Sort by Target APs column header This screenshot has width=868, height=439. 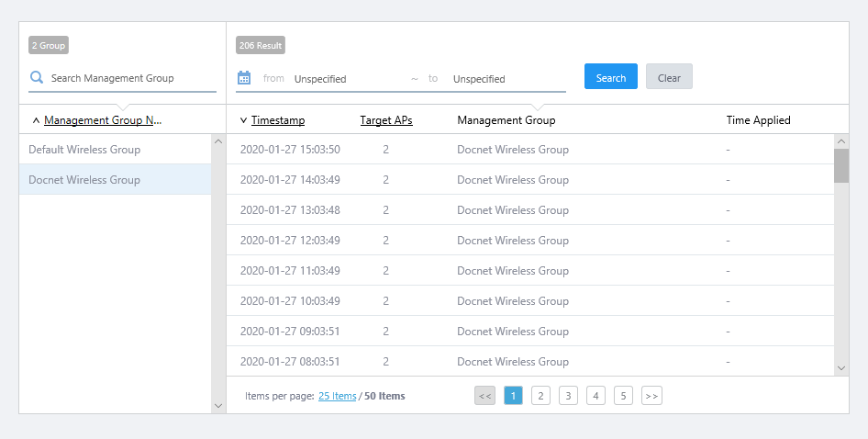coord(385,120)
